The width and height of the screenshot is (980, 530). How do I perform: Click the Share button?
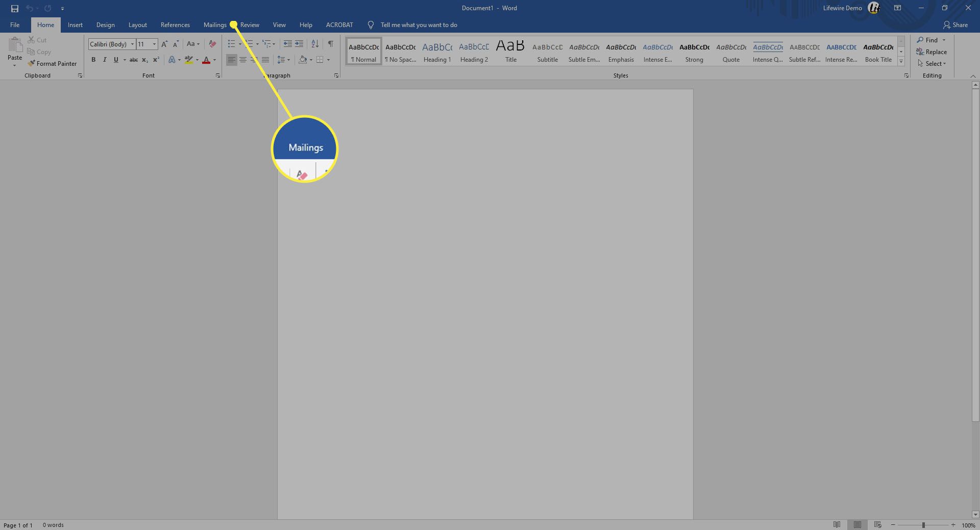955,25
